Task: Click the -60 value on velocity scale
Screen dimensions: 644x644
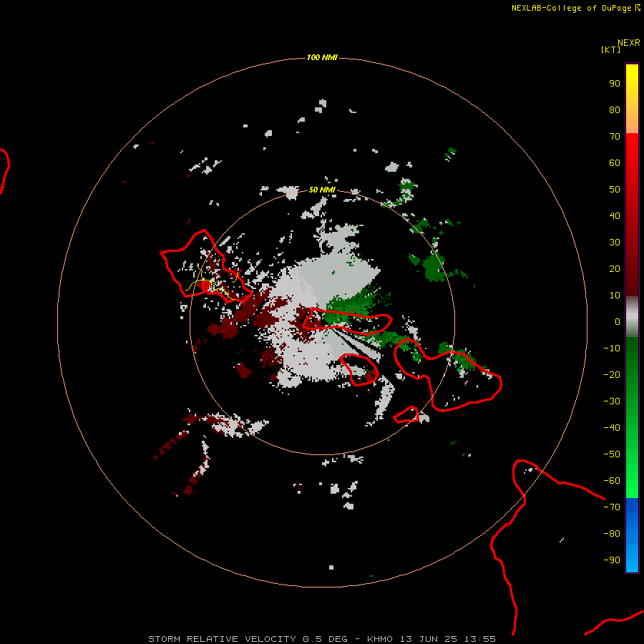Action: coord(612,481)
